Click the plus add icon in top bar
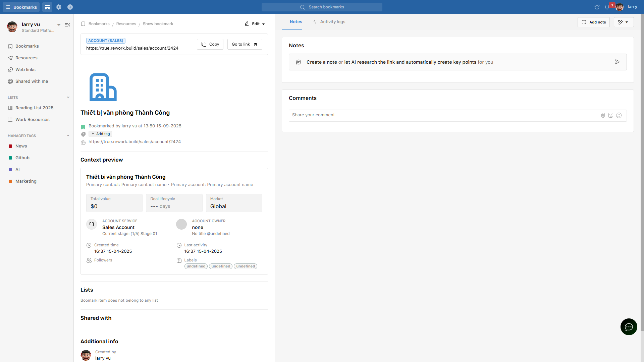This screenshot has height=362, width=644. (x=70, y=7)
